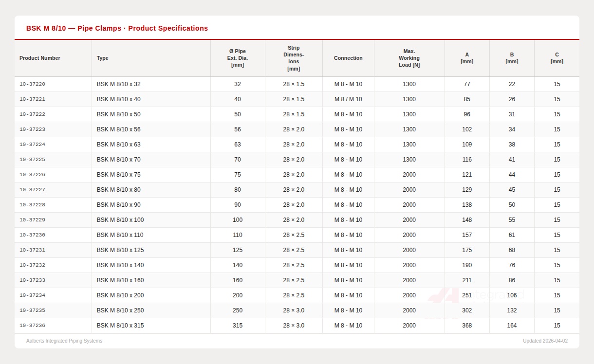Viewport: 594px width, 364px height.
Task: Select the Type column header
Action: click(x=103, y=58)
